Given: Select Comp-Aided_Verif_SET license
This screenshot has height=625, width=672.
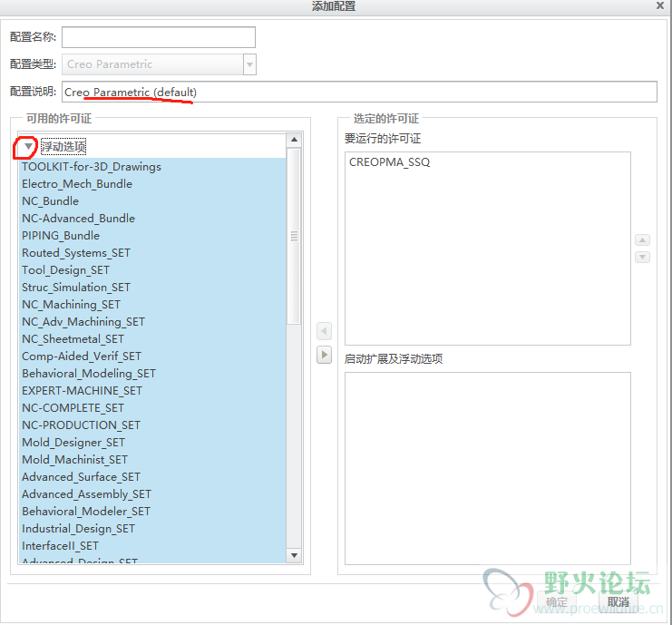Looking at the screenshot, I should [x=152, y=356].
